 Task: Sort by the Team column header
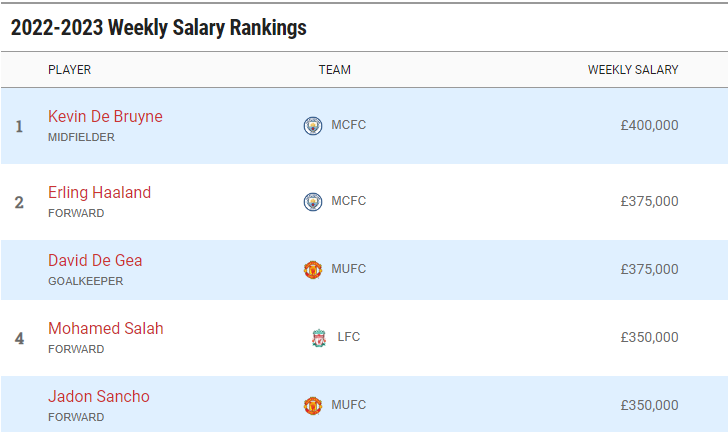334,70
